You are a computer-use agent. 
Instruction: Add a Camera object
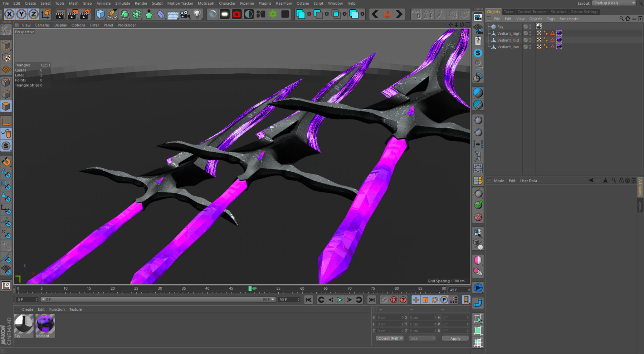point(185,14)
